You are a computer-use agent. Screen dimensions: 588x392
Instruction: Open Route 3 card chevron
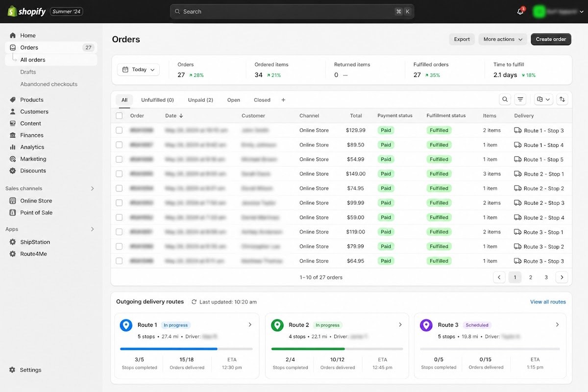click(x=557, y=325)
